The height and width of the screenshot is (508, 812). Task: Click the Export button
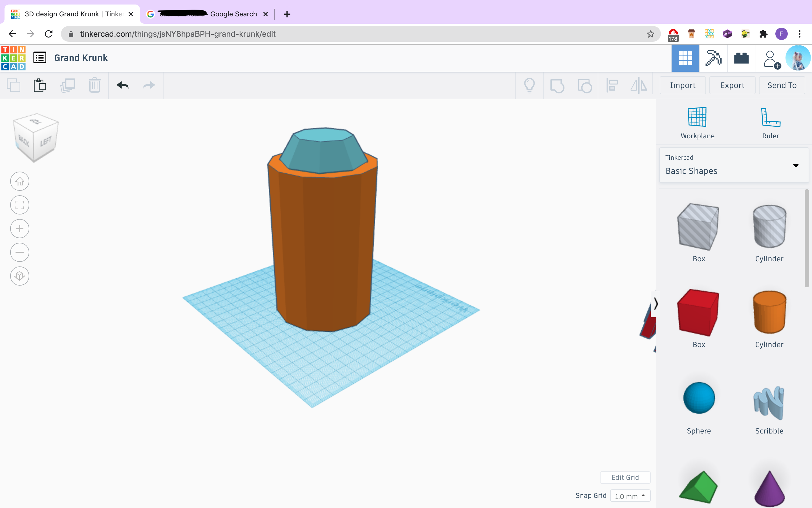click(x=732, y=85)
